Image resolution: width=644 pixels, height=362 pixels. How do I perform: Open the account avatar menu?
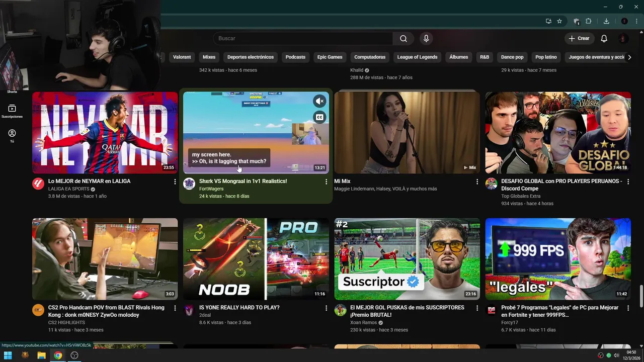[623, 39]
